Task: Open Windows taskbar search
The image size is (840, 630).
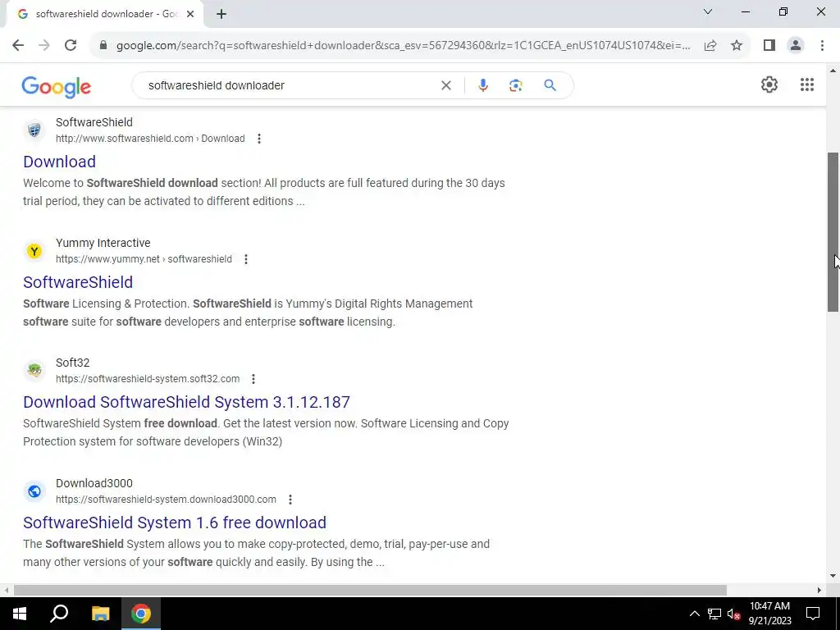Action: pos(59,614)
